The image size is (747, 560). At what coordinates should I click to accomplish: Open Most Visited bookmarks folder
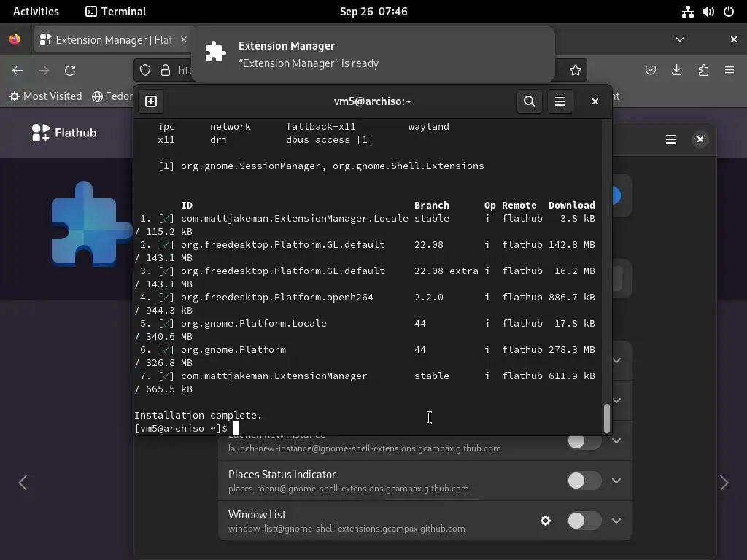(x=46, y=96)
